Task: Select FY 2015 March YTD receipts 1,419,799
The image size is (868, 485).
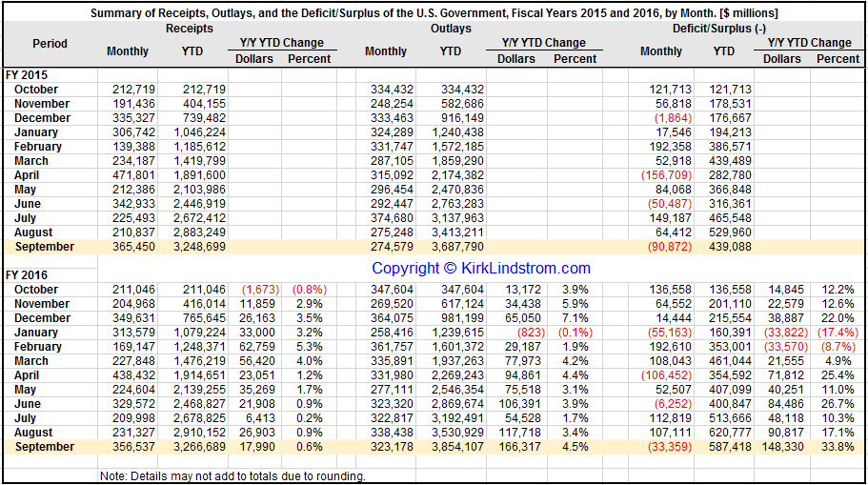Action: (199, 161)
